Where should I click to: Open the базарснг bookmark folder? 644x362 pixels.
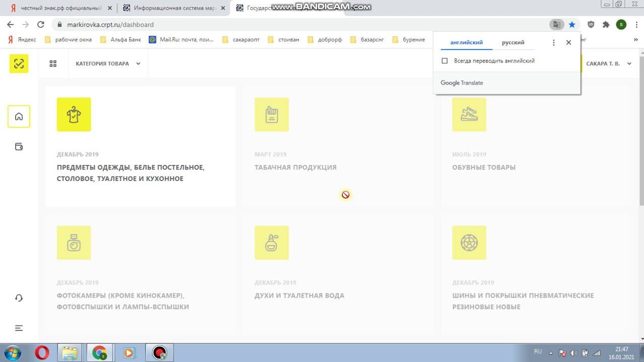(x=367, y=40)
